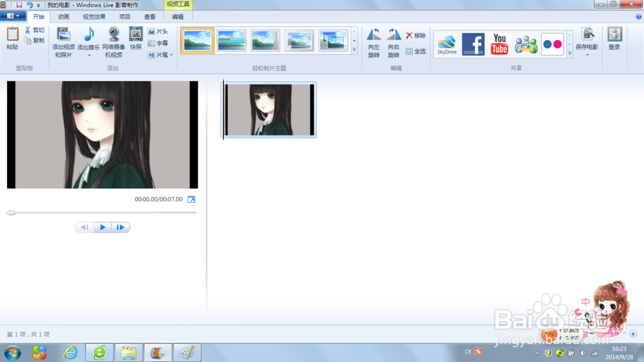Switch to the 动画 tab
Viewport: 644px width, 362px height.
tap(63, 17)
